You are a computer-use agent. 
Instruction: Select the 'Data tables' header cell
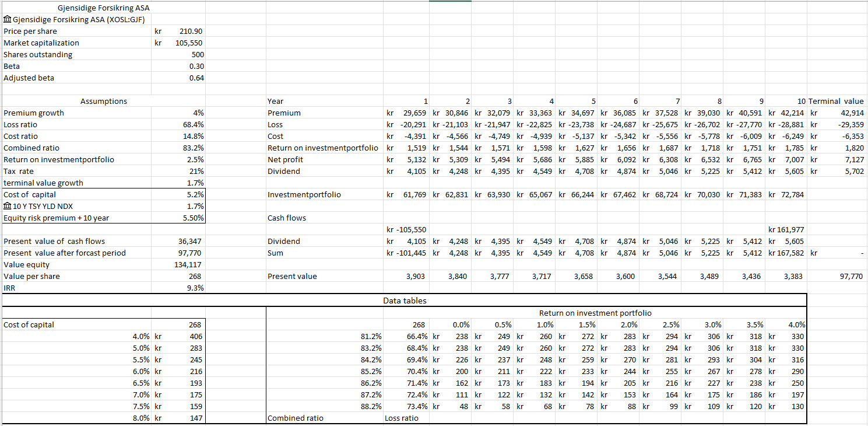tap(405, 301)
